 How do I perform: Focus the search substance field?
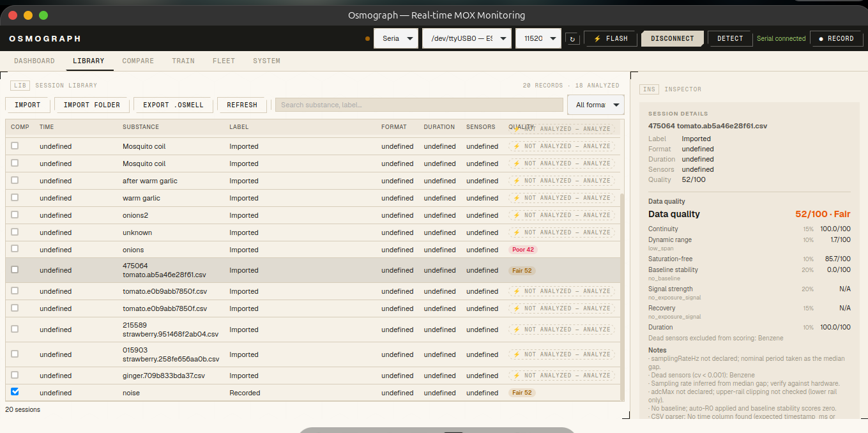pyautogui.click(x=419, y=105)
